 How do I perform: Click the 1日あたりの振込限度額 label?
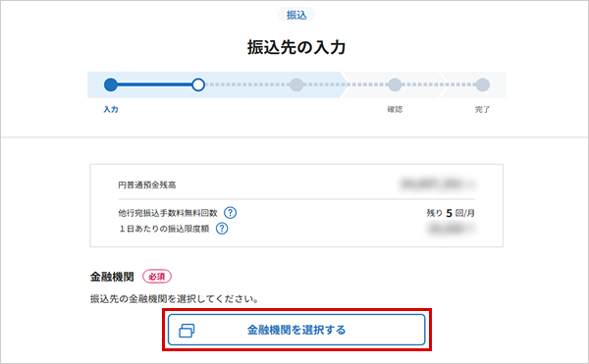(164, 229)
